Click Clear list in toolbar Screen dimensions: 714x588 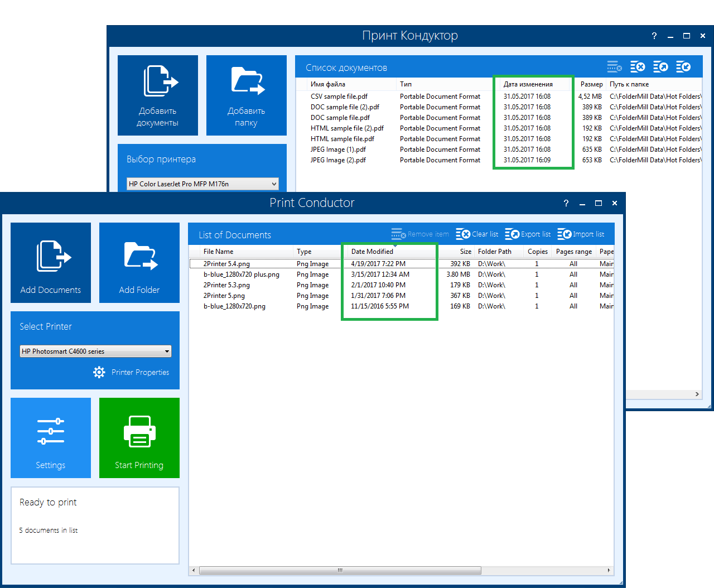(x=477, y=234)
